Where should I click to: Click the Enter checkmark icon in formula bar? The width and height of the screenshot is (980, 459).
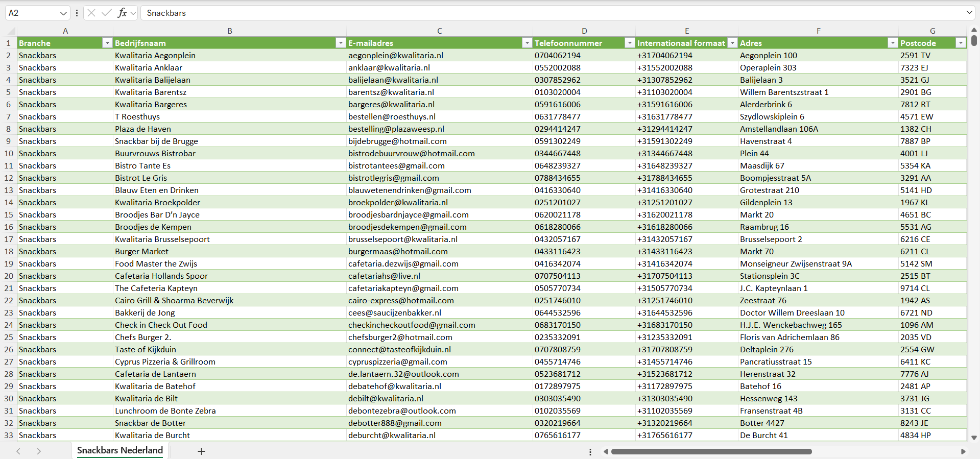[106, 13]
